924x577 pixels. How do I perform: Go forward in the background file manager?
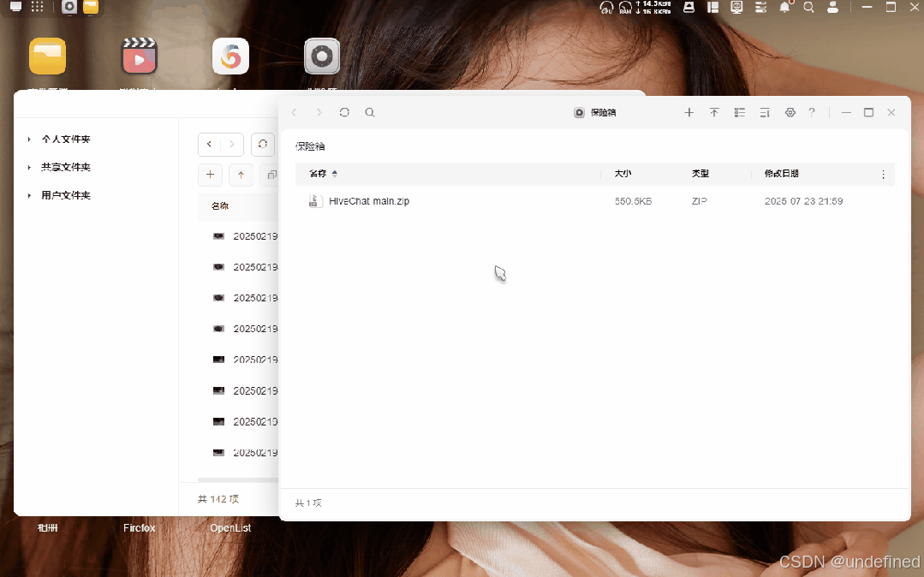coord(232,144)
